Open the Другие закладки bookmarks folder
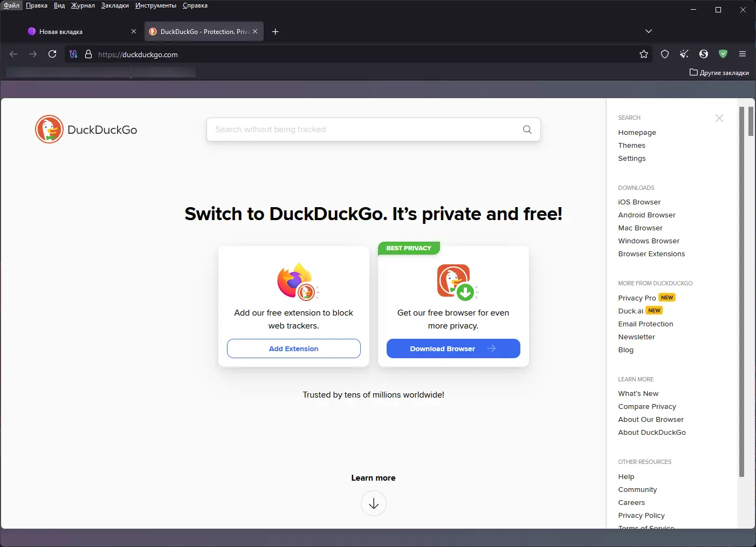The image size is (756, 547). (x=719, y=72)
